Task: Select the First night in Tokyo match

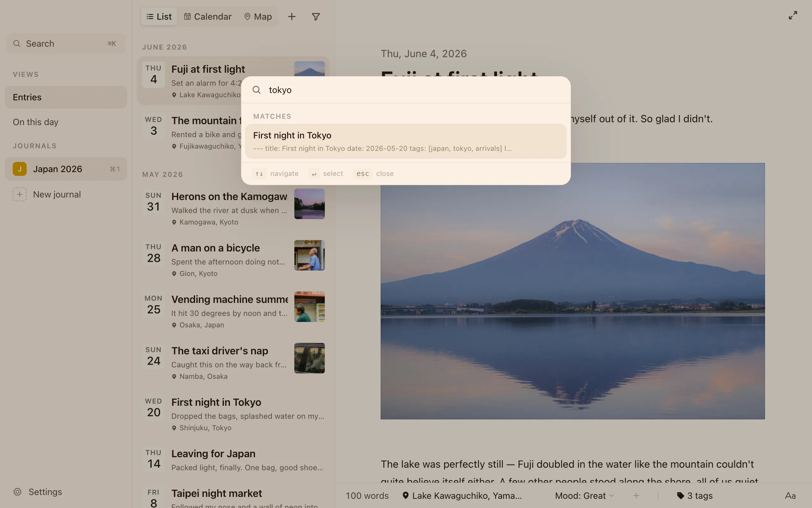Action: pos(406,141)
